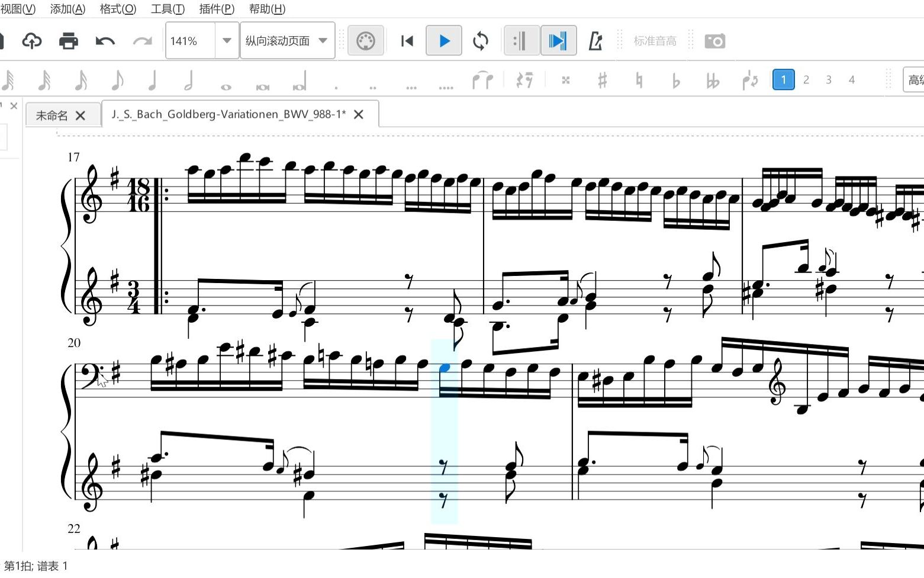924x578 pixels.
Task: Open the 添加(A) menu
Action: pos(67,9)
